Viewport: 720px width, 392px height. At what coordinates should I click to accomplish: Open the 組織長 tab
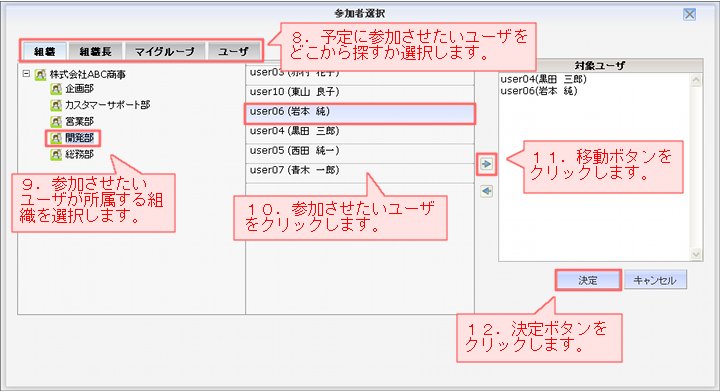tap(96, 51)
